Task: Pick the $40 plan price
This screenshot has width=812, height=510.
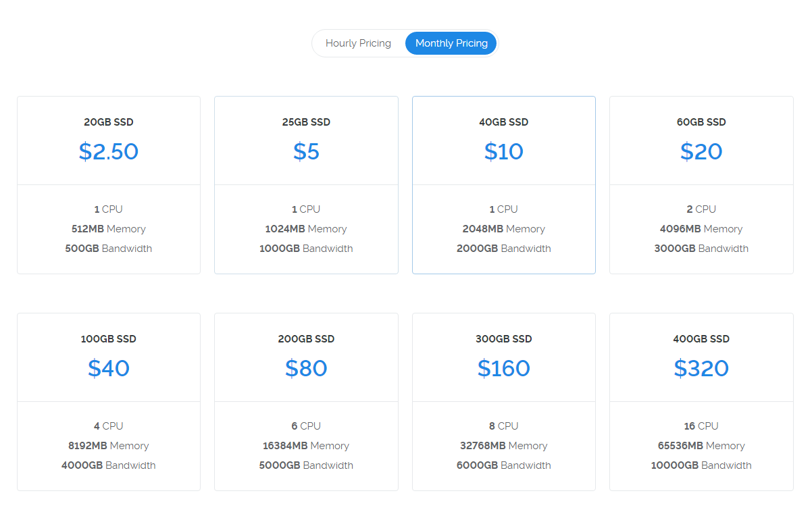Action: point(109,368)
